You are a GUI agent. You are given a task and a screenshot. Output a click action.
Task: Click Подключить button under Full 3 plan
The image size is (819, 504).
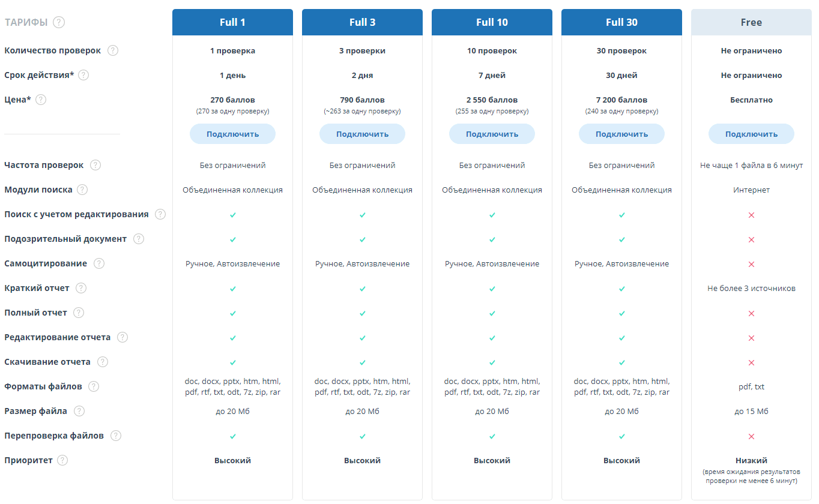tap(363, 134)
